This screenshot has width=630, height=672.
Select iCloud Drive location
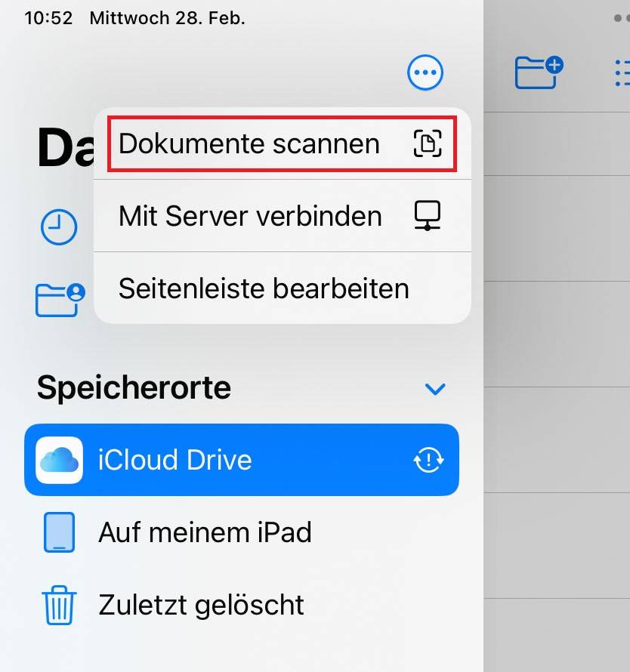(242, 460)
